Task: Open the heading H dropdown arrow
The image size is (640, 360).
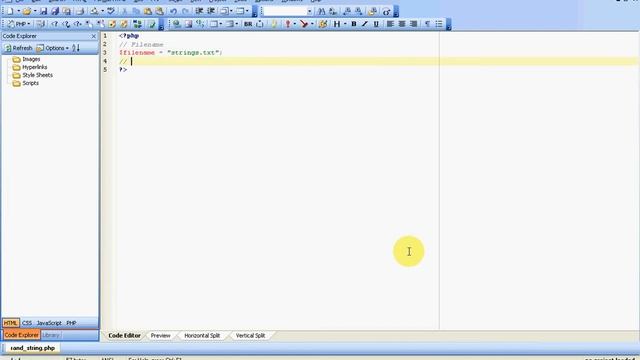Action: (345, 24)
